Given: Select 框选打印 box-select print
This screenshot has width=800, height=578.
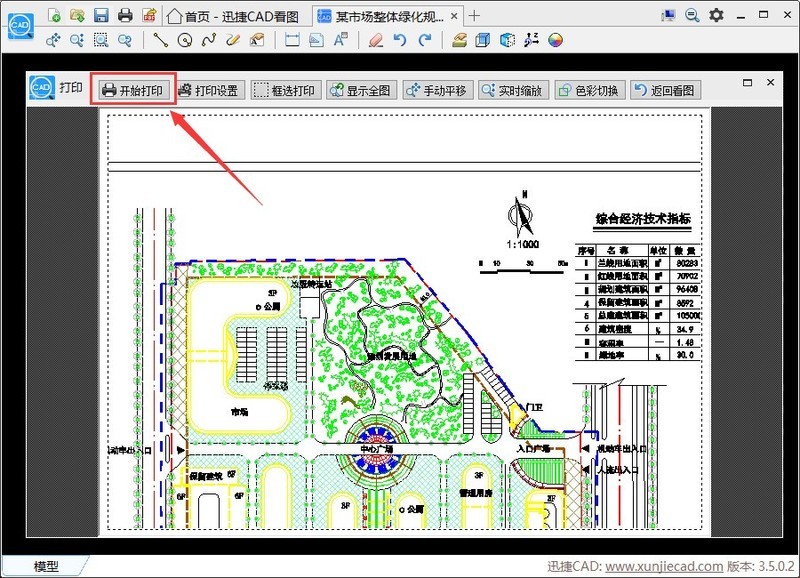Looking at the screenshot, I should pos(284,90).
